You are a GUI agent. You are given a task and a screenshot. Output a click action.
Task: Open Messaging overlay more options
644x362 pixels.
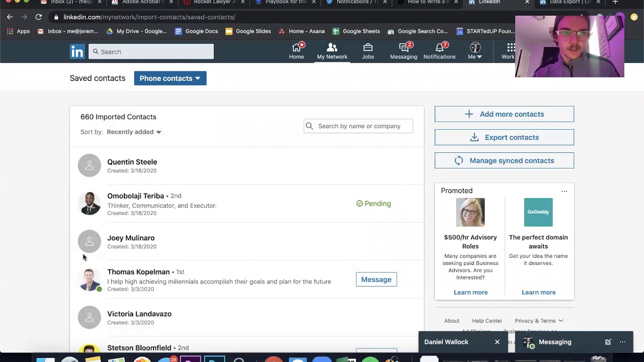(622, 342)
